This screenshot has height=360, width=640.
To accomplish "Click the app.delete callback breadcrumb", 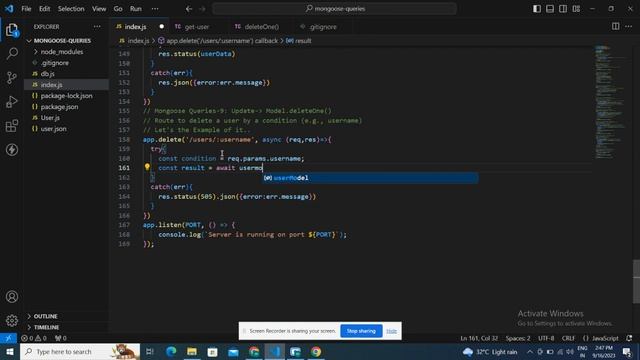I will (218, 41).
